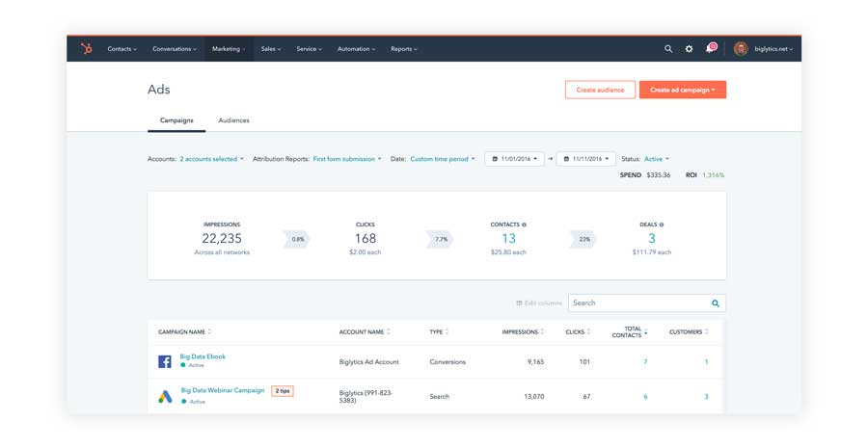Sort by Type column arrows

pos(448,331)
